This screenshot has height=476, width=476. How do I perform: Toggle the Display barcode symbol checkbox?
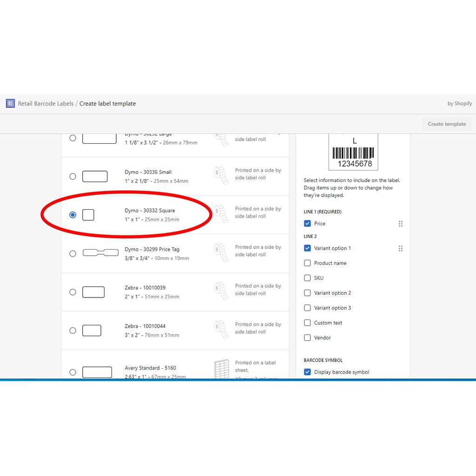tap(307, 372)
